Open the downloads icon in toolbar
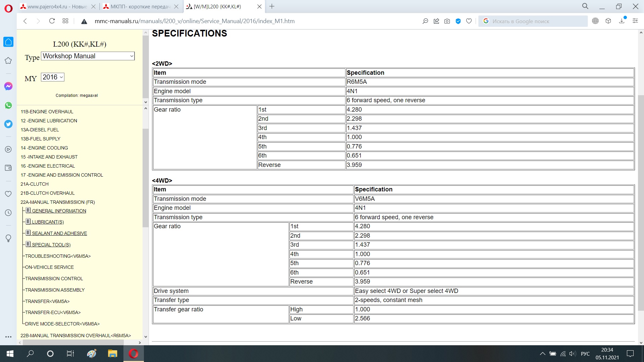Viewport: 644px width, 362px height. (622, 21)
